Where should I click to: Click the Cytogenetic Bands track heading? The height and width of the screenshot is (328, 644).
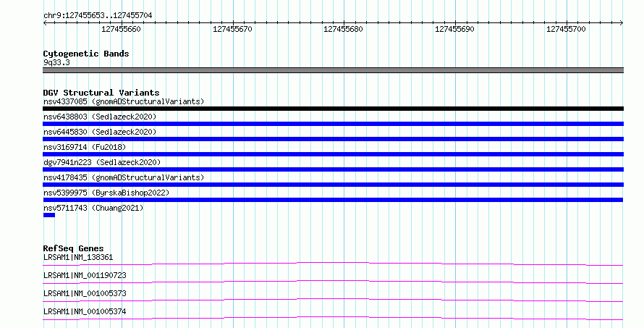pos(86,54)
